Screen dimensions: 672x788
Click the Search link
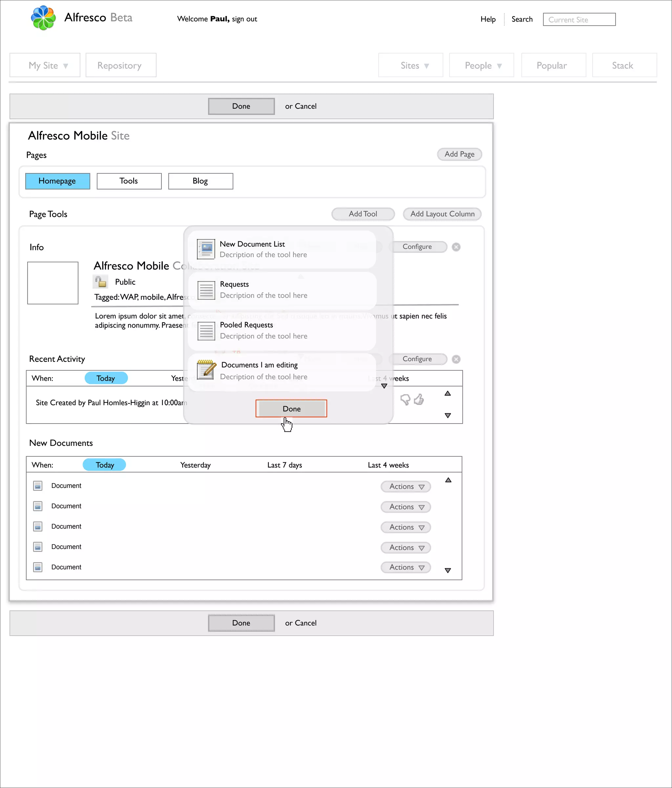[x=522, y=19]
